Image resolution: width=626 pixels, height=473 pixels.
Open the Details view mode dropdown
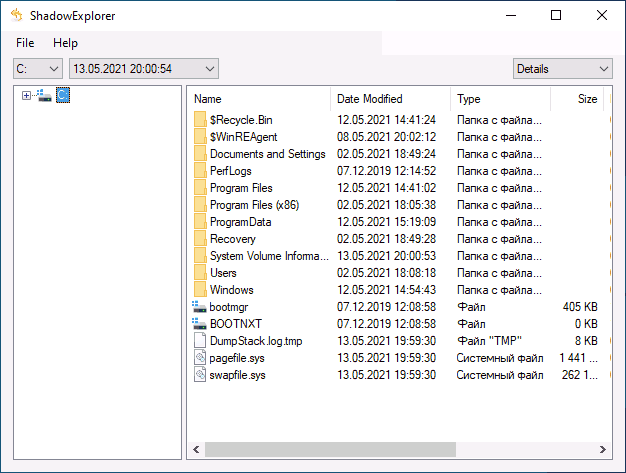click(563, 69)
